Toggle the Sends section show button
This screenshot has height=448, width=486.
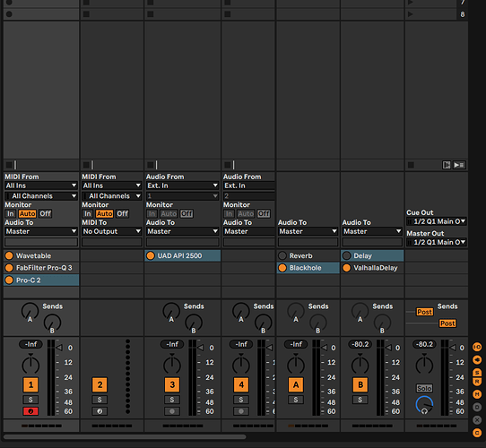pos(477,372)
